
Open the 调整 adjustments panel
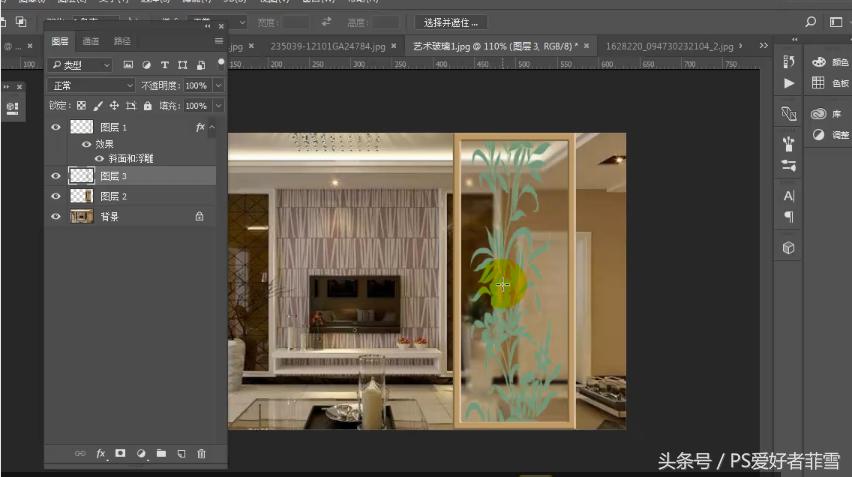(829, 135)
